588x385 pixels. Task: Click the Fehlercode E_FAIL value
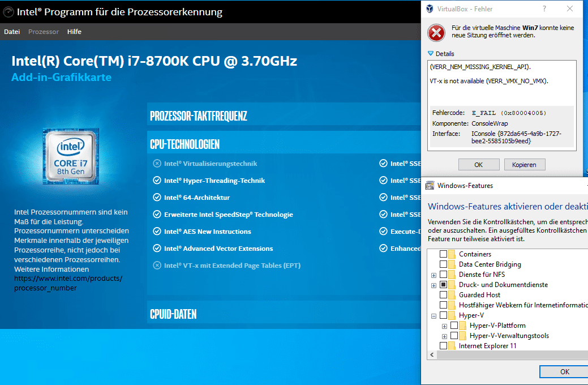coord(509,113)
